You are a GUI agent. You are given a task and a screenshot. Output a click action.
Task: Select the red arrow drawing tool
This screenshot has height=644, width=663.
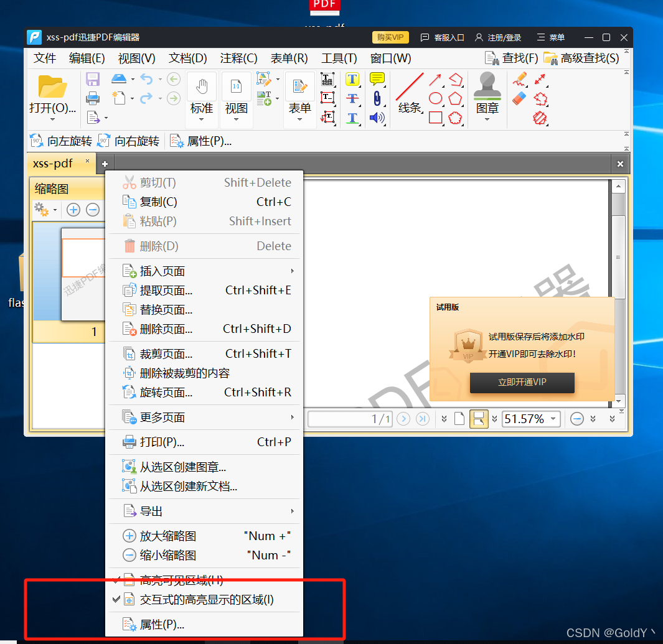pyautogui.click(x=435, y=80)
